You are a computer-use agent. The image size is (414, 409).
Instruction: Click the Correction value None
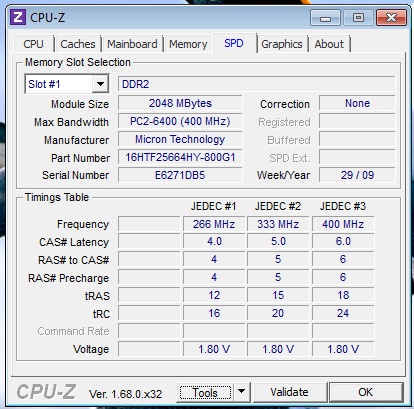(x=357, y=103)
